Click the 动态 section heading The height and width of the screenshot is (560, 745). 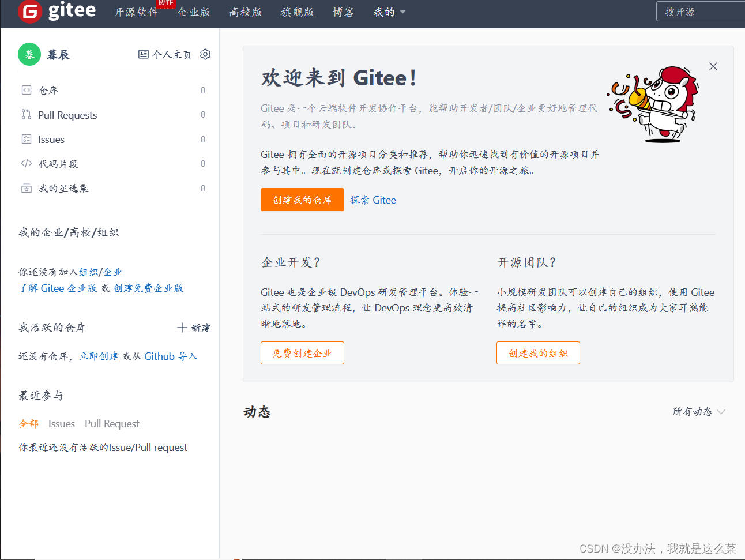tap(257, 412)
